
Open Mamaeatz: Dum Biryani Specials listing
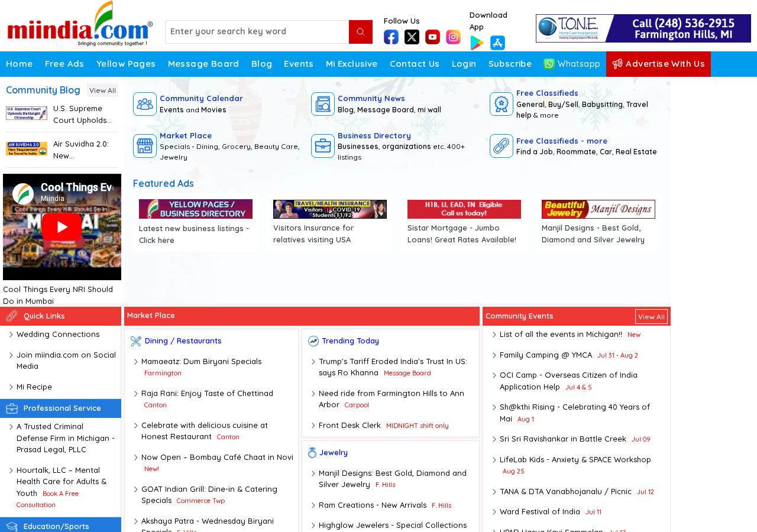[201, 362]
